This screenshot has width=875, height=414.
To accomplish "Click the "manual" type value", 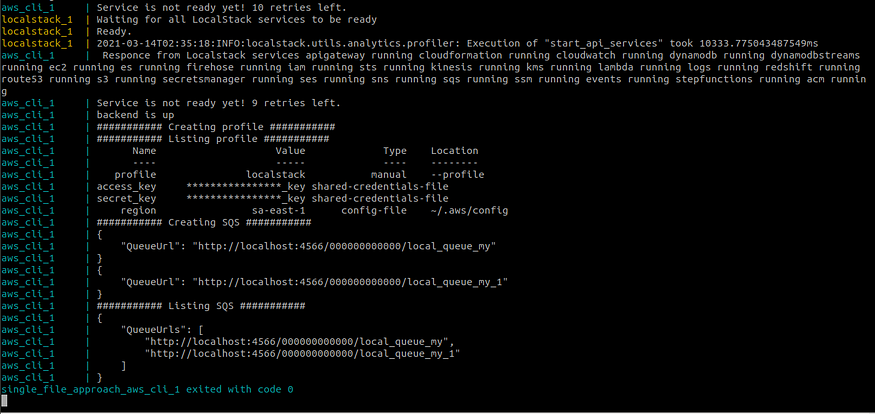I will [x=388, y=175].
